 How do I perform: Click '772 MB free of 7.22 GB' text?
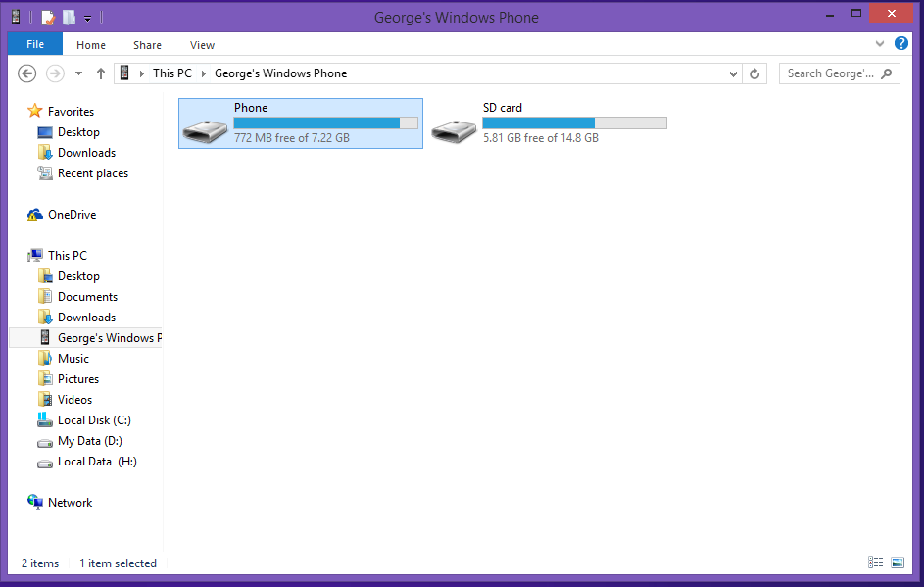coord(292,138)
